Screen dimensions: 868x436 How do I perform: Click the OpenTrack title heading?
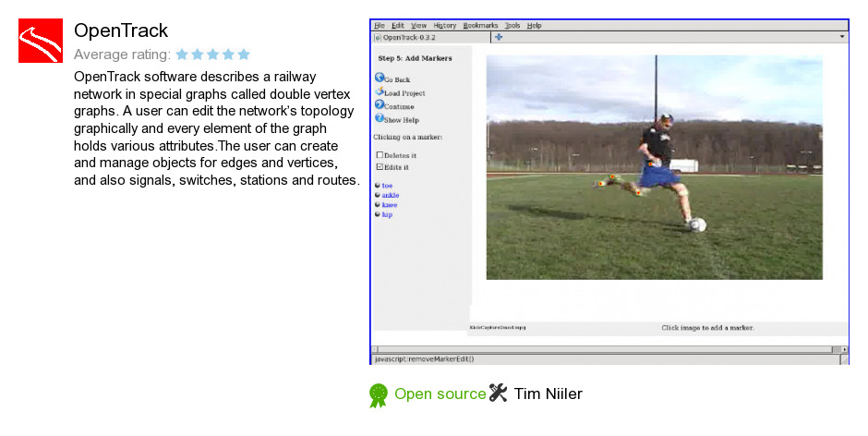pos(121,30)
